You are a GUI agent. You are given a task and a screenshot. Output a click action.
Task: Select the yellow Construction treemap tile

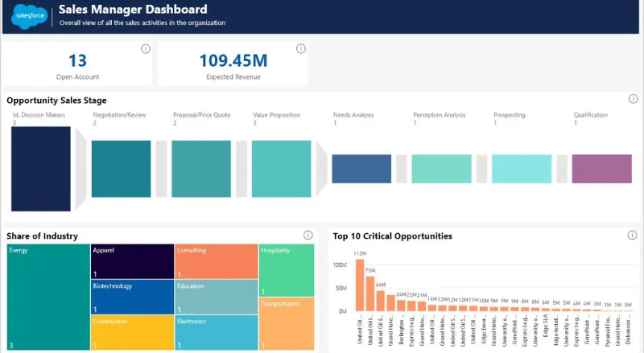132,332
